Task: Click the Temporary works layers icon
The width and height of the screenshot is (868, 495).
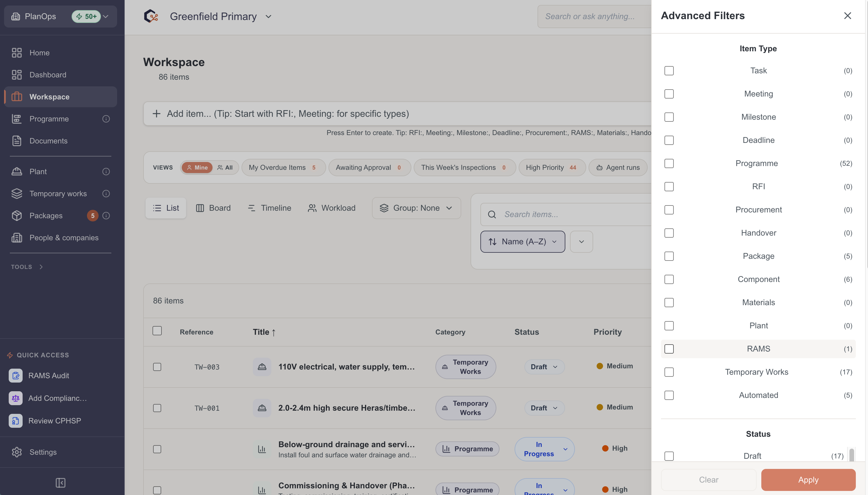Action: coord(17,193)
